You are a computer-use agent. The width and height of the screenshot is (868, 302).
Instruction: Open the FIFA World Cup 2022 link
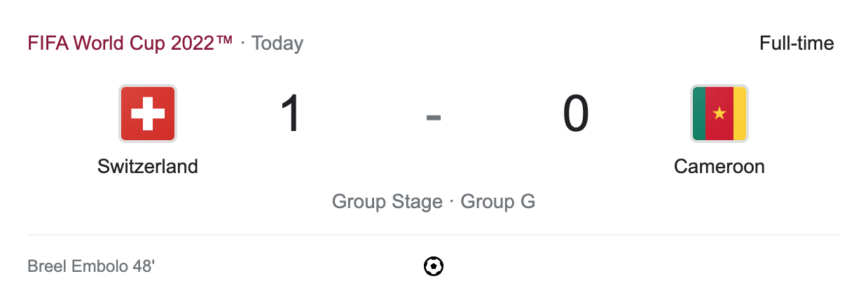coord(130,43)
